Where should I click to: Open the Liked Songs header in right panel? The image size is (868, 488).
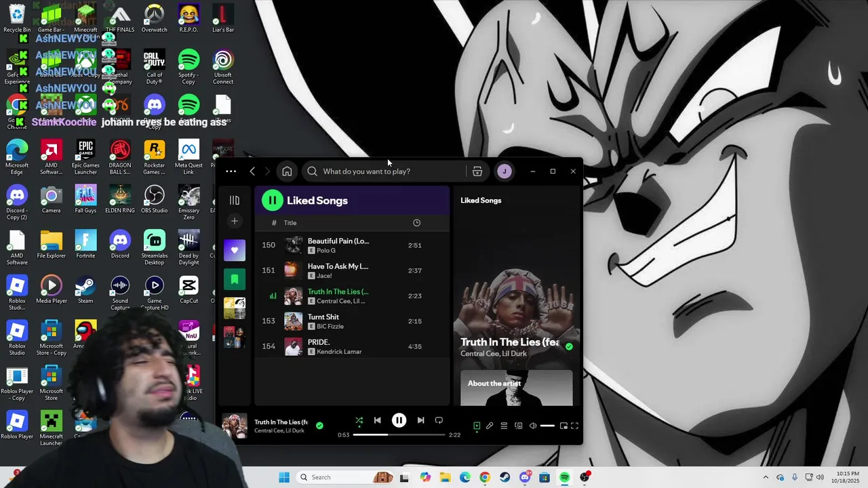(481, 201)
